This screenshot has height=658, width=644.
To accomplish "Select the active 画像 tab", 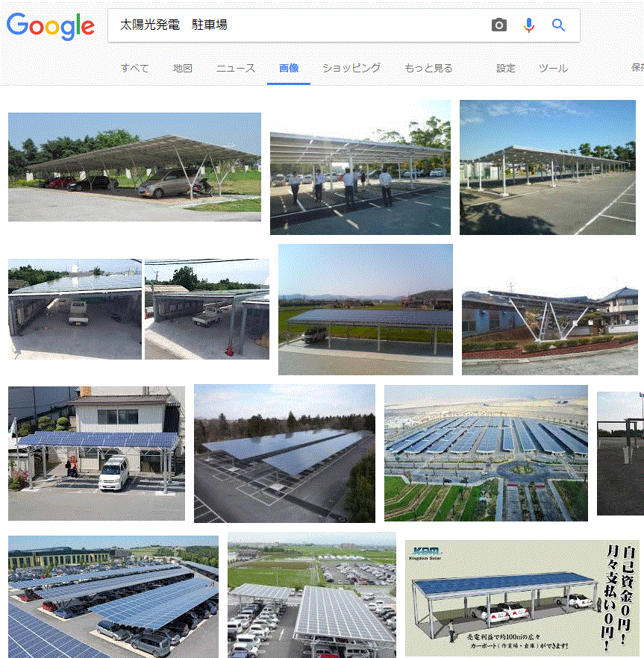I will [x=289, y=68].
